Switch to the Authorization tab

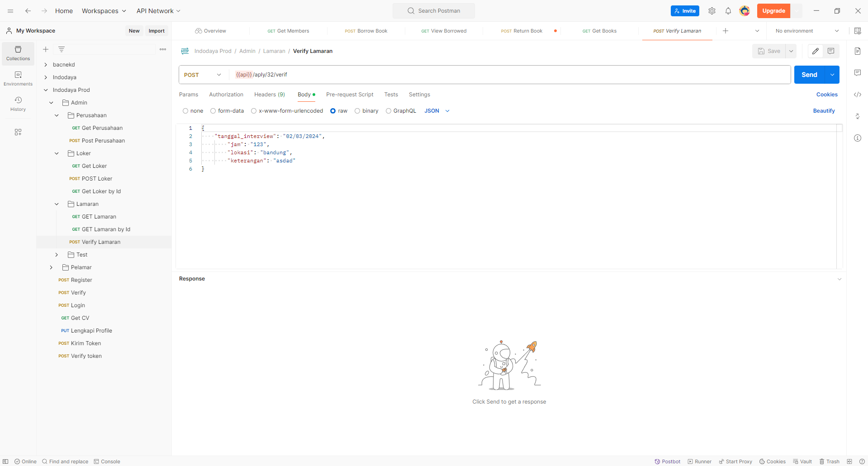pos(226,95)
